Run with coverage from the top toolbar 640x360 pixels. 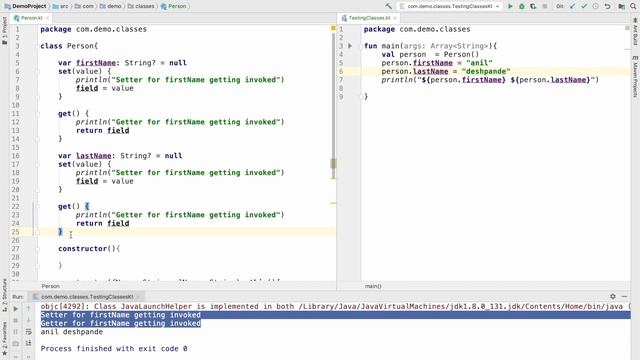point(533,6)
